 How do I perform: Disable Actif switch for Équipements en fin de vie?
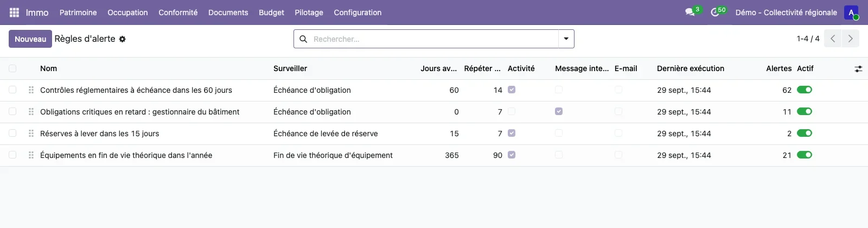coord(805,155)
